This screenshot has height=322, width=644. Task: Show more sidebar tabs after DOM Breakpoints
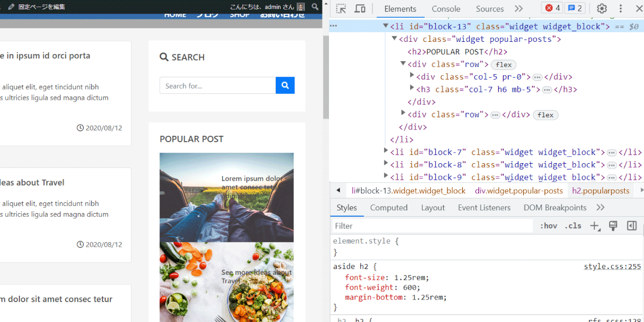coord(600,208)
